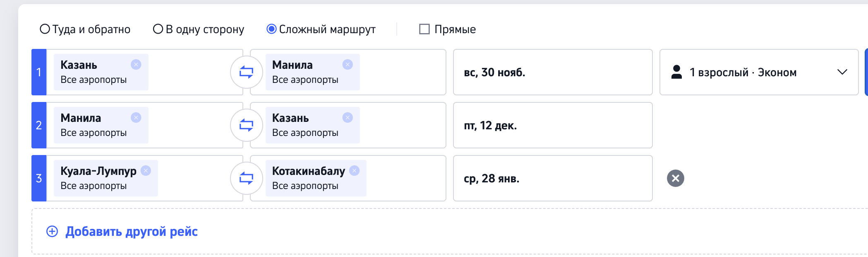Click the plus icon to add flight
The image size is (868, 257).
tap(52, 231)
